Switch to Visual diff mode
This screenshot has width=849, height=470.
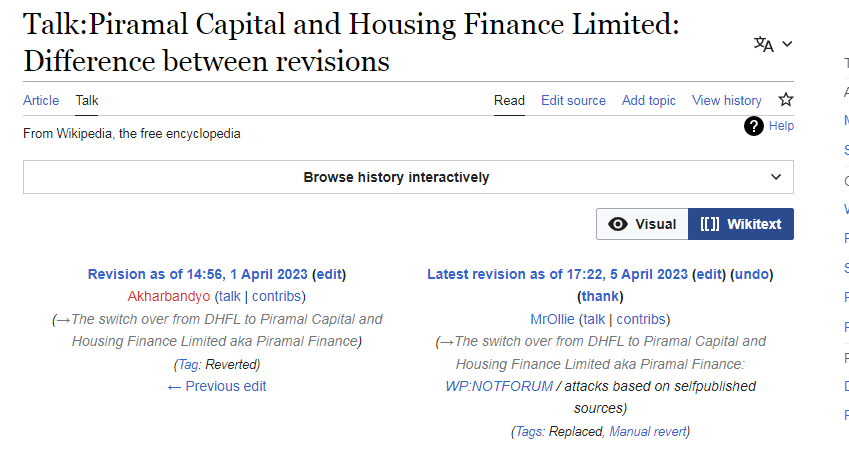point(642,224)
